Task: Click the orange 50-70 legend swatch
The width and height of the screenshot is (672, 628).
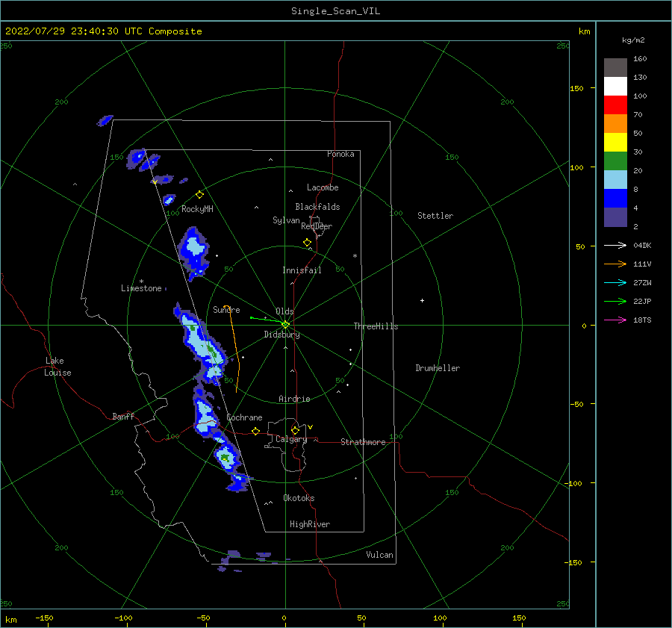Action: click(615, 123)
